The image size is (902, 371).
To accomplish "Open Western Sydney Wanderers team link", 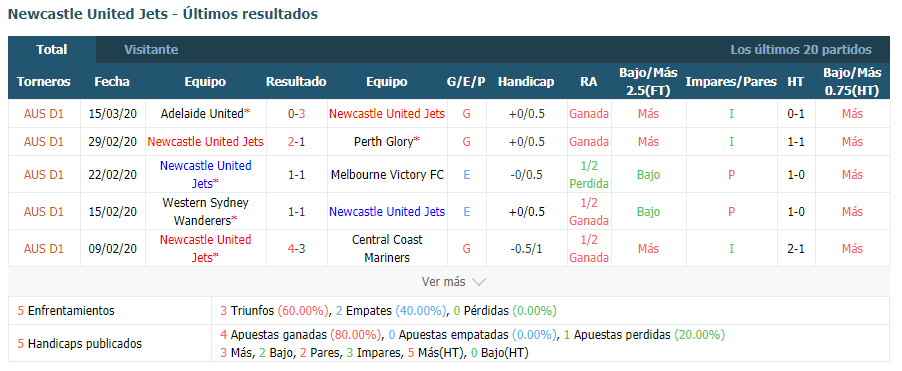I will click(x=205, y=212).
